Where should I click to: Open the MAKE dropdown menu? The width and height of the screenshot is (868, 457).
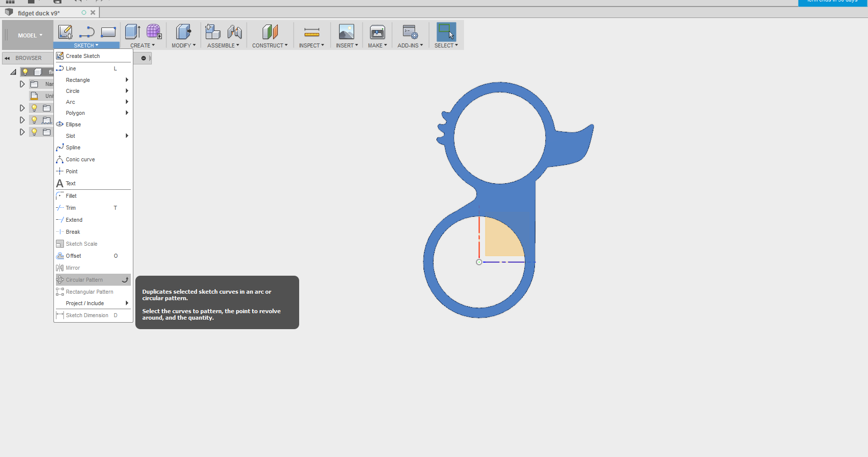(x=377, y=45)
